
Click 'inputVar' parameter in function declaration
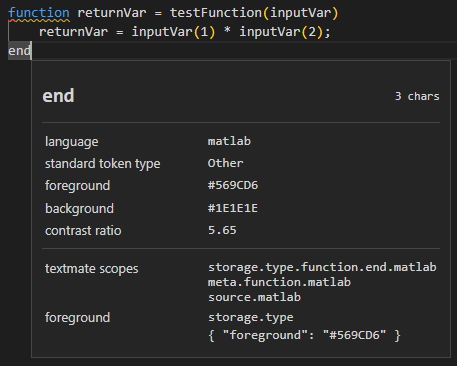[x=301, y=13]
